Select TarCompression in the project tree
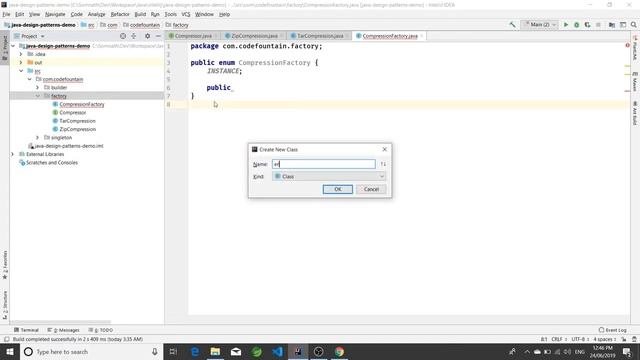The image size is (640, 360). (x=77, y=121)
